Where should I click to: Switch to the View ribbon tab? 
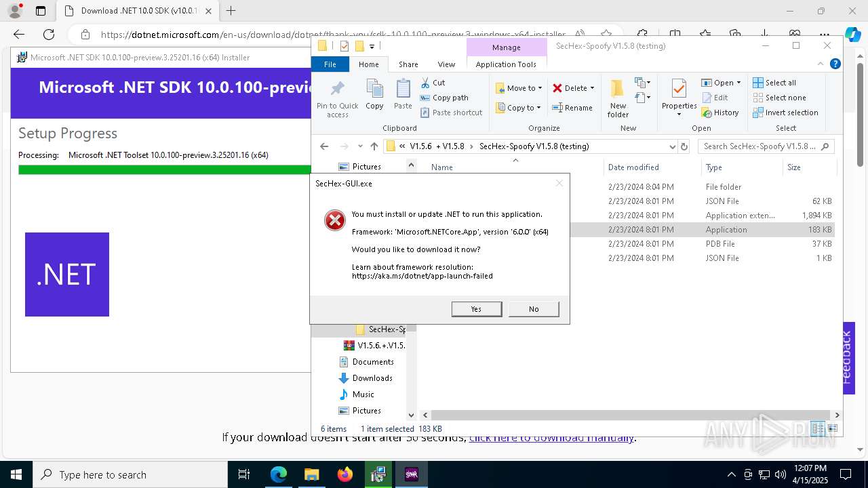(446, 64)
